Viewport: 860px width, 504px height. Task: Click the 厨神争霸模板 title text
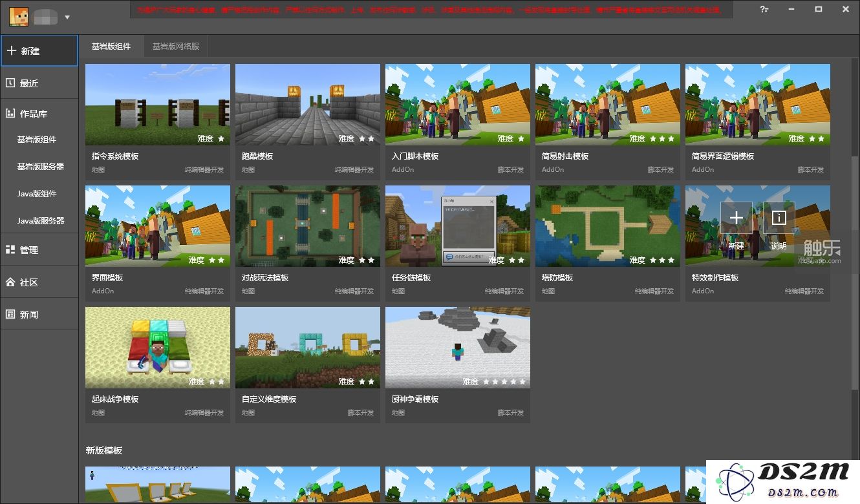(x=415, y=399)
